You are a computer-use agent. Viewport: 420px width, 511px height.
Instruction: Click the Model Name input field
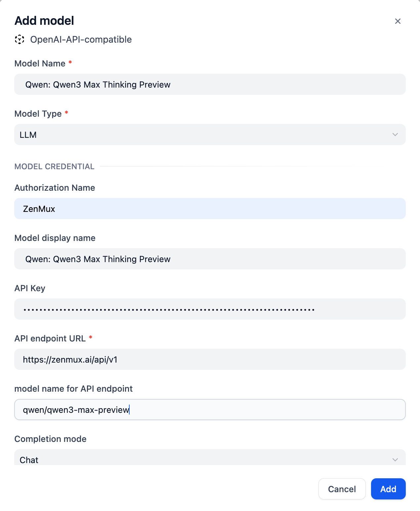[210, 85]
